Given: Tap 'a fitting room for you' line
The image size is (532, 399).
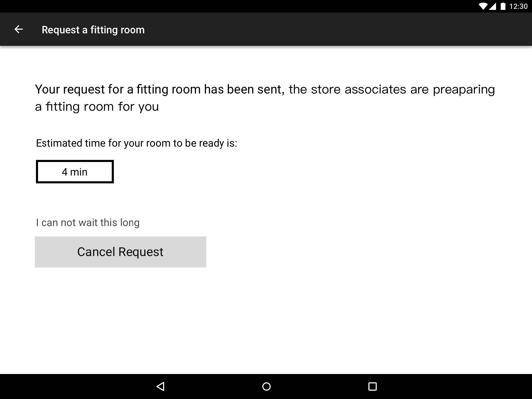Looking at the screenshot, I should click(x=97, y=107).
